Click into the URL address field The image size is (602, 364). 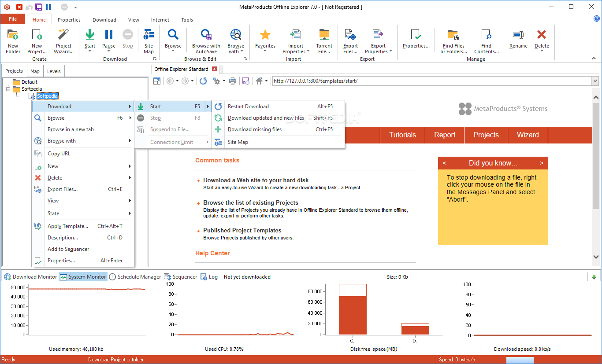431,81
